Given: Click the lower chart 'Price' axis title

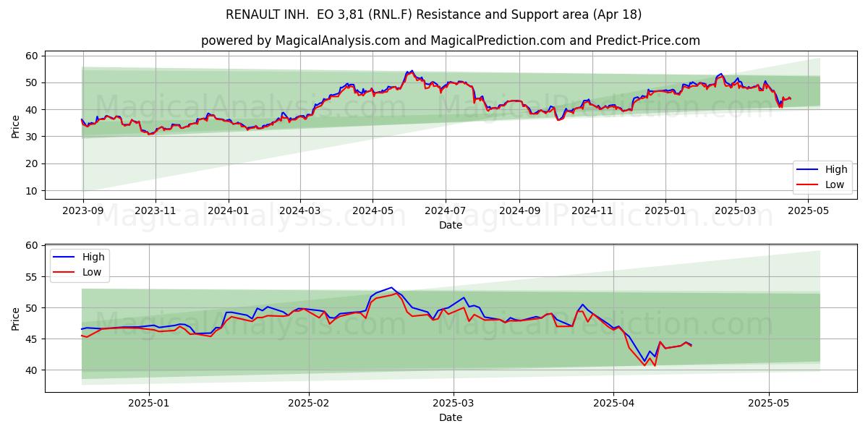Looking at the screenshot, I should (x=16, y=318).
